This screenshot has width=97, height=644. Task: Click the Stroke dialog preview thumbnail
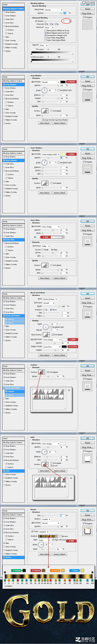[x=87, y=531]
